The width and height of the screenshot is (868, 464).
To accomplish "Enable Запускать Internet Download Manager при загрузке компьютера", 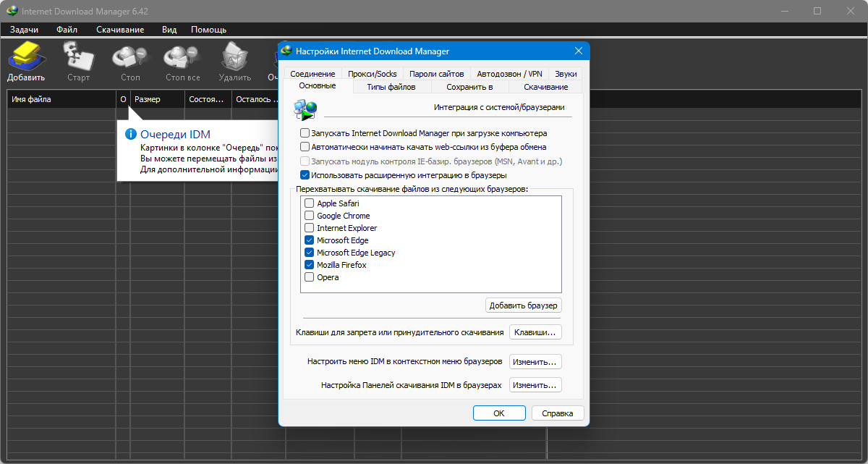I will tap(305, 133).
